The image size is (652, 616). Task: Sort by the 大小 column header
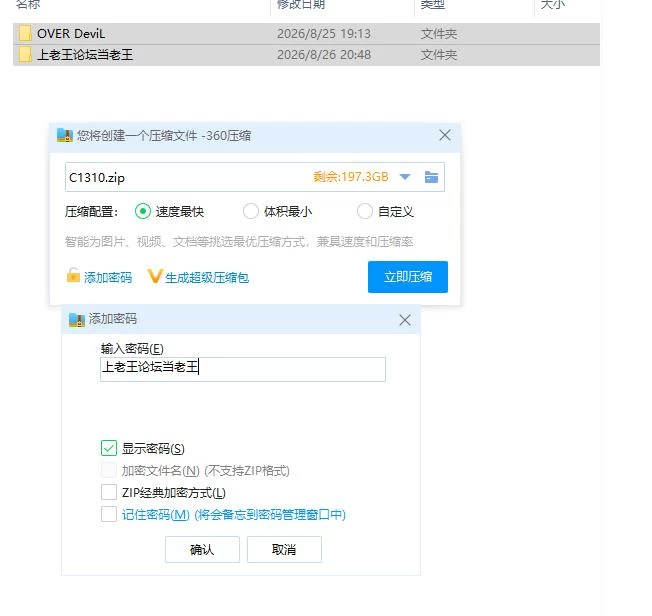tap(552, 5)
